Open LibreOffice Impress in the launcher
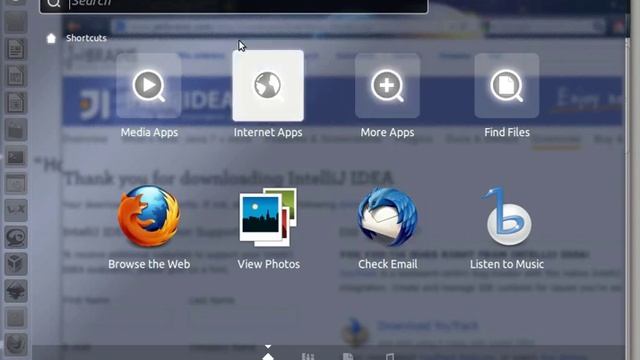This screenshot has width=640, height=360. (16, 103)
